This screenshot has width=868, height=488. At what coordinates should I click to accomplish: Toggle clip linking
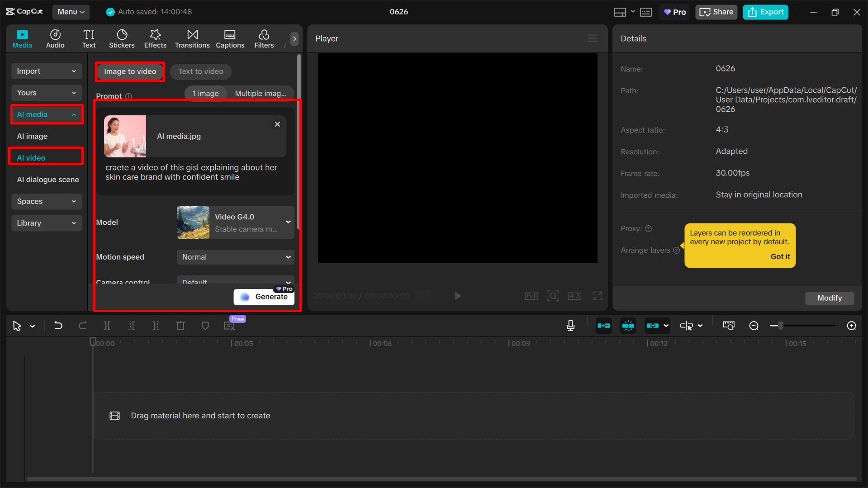(653, 326)
